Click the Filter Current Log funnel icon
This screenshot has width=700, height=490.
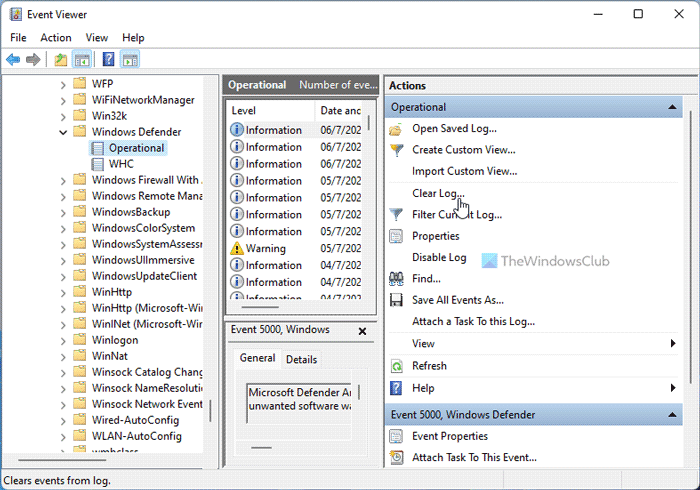coord(396,215)
